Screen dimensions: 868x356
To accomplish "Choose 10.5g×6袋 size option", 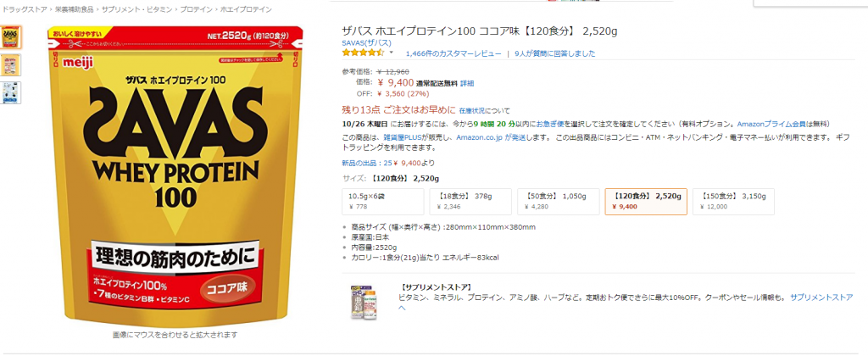I will [x=383, y=202].
